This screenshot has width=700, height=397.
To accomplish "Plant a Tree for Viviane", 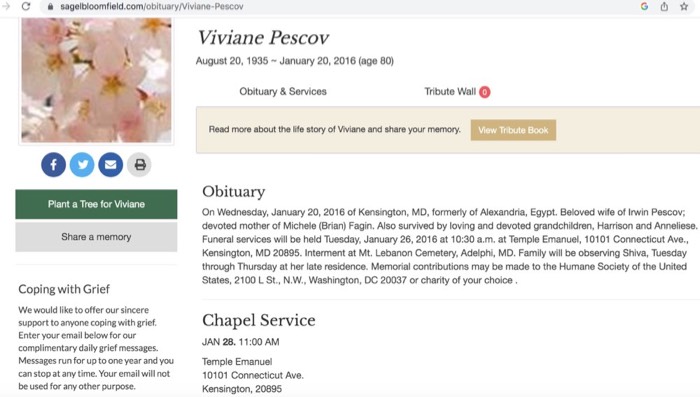I will click(96, 204).
